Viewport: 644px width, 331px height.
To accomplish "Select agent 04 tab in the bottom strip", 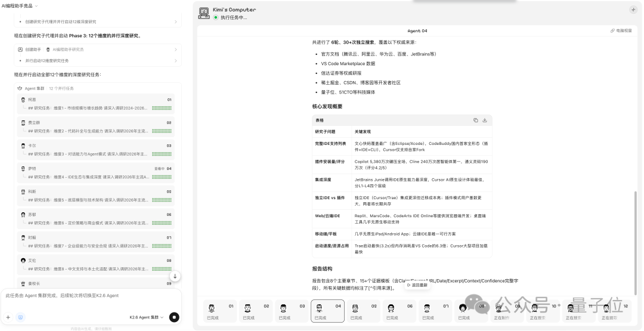I will 327,310.
